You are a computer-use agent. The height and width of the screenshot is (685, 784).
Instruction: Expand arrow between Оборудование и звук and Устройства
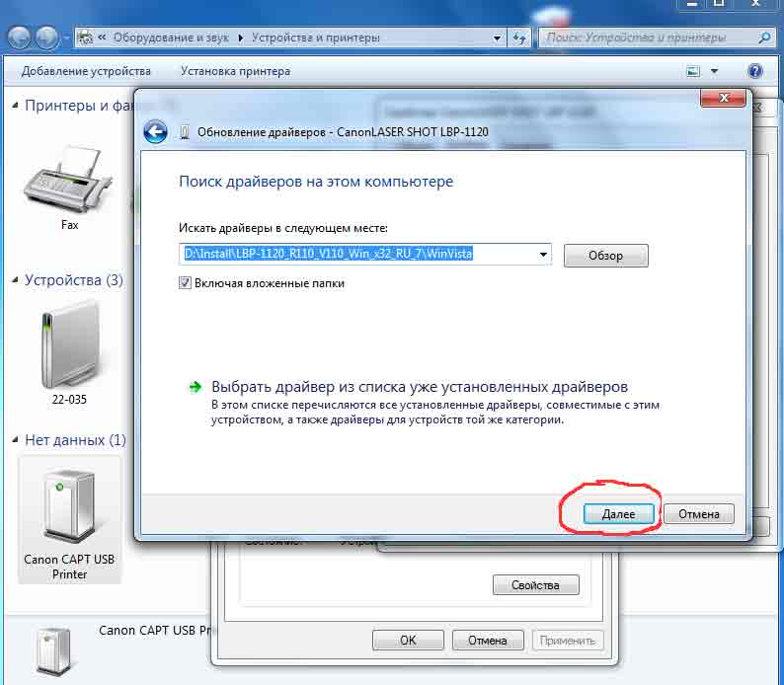241,38
